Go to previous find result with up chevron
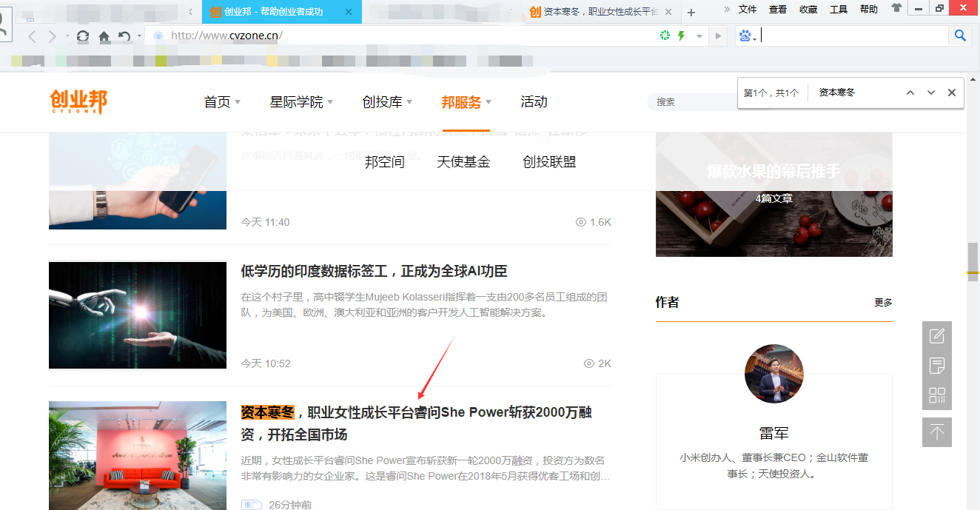Screen dimensions: 980x510 [910, 93]
